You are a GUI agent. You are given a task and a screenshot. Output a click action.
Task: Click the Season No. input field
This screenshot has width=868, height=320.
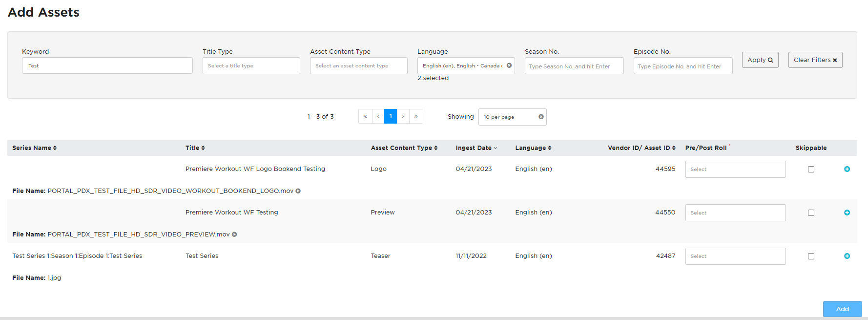click(574, 66)
